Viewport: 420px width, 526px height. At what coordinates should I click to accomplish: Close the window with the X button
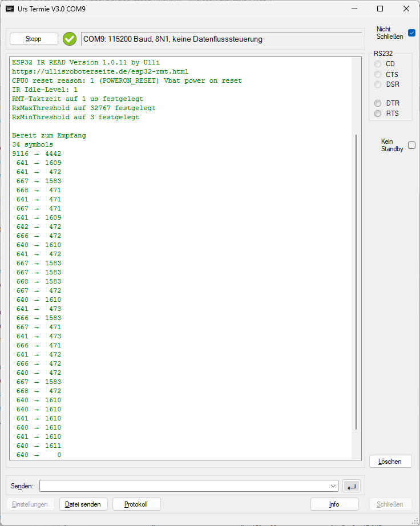point(406,9)
